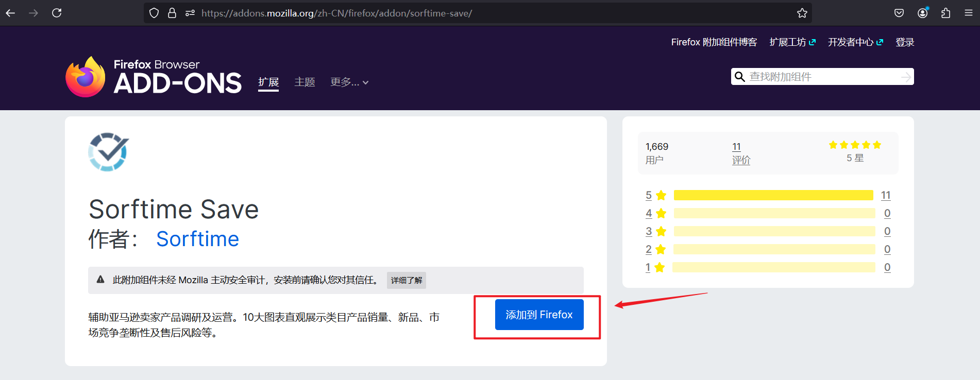Click the 添加到 Firefox button
This screenshot has width=980, height=380.
click(539, 315)
